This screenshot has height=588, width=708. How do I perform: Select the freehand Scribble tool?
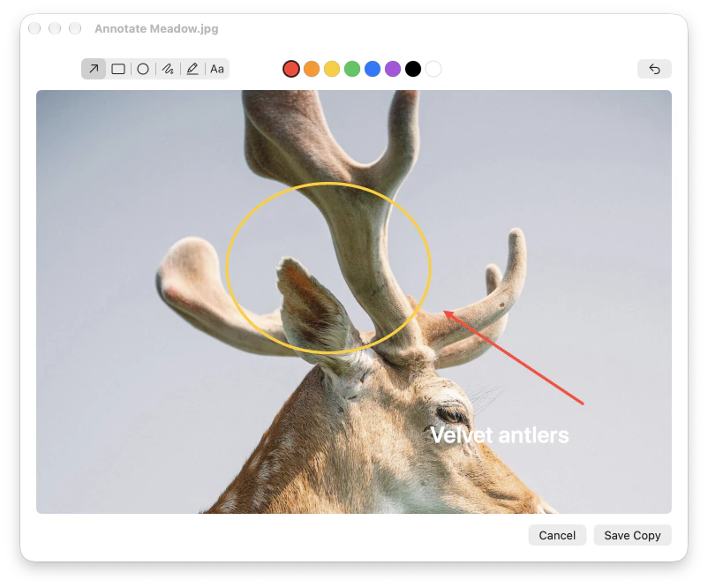pyautogui.click(x=168, y=69)
